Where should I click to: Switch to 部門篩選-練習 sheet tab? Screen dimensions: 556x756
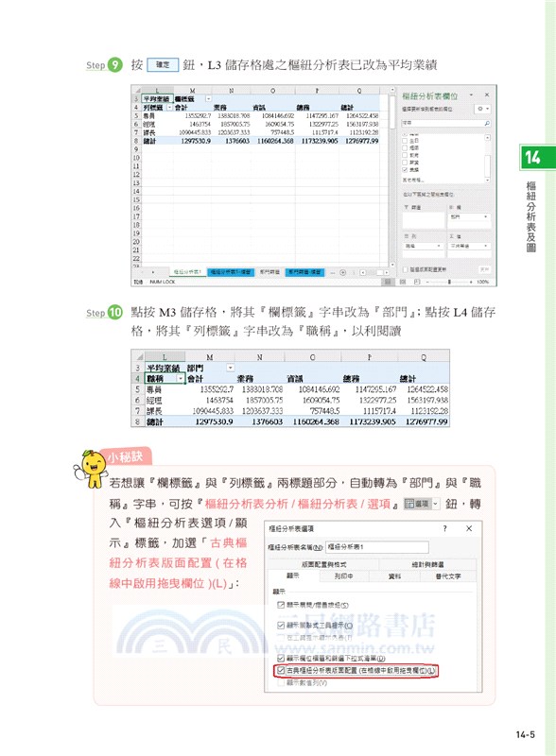click(304, 272)
